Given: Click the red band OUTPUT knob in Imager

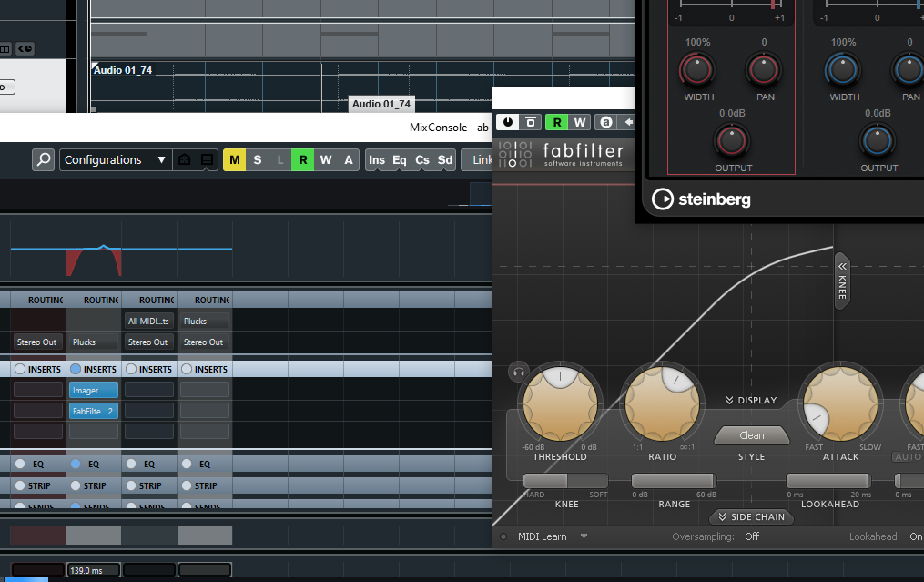Looking at the screenshot, I should (731, 141).
